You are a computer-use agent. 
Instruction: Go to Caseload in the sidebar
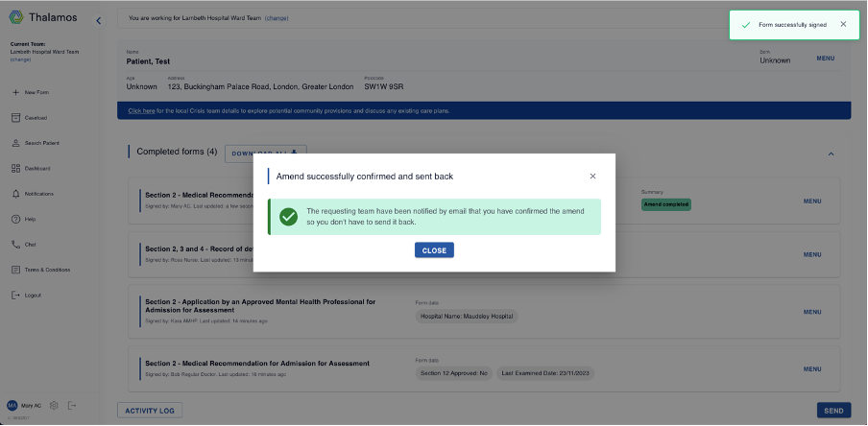tap(36, 118)
